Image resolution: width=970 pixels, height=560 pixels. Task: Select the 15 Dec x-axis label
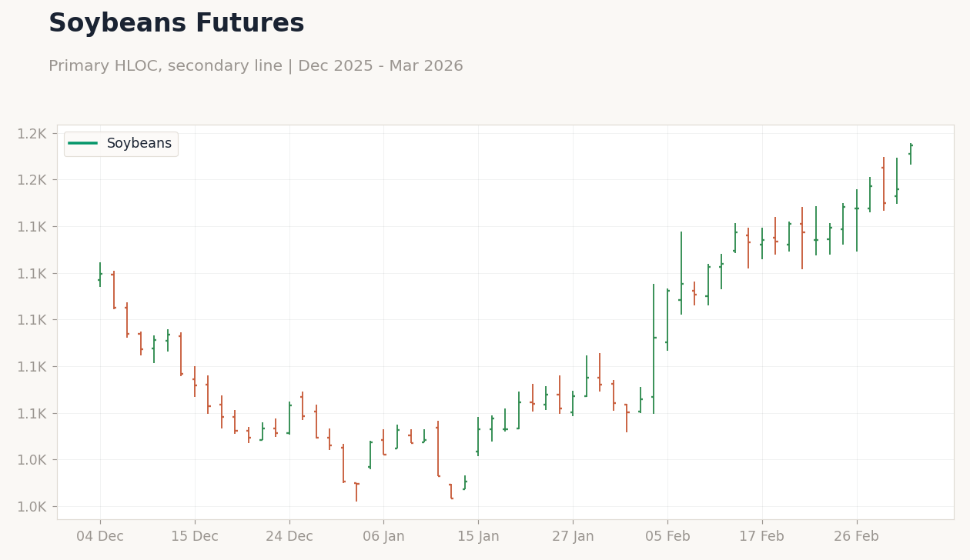click(195, 537)
